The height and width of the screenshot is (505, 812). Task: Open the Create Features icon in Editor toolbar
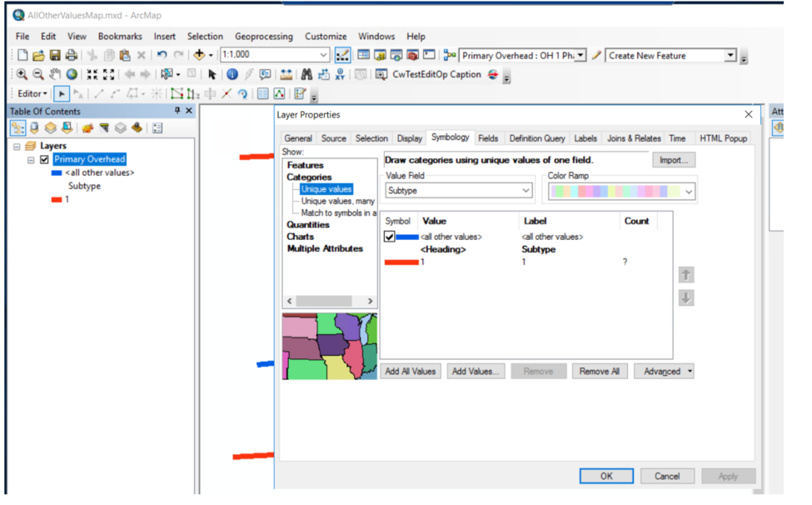point(300,93)
